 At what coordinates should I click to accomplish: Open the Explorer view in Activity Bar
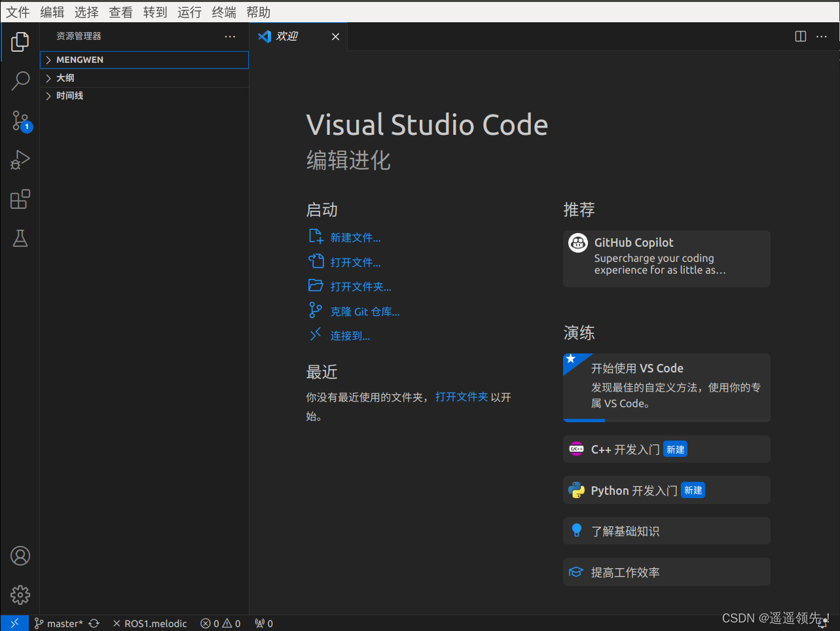(x=20, y=41)
